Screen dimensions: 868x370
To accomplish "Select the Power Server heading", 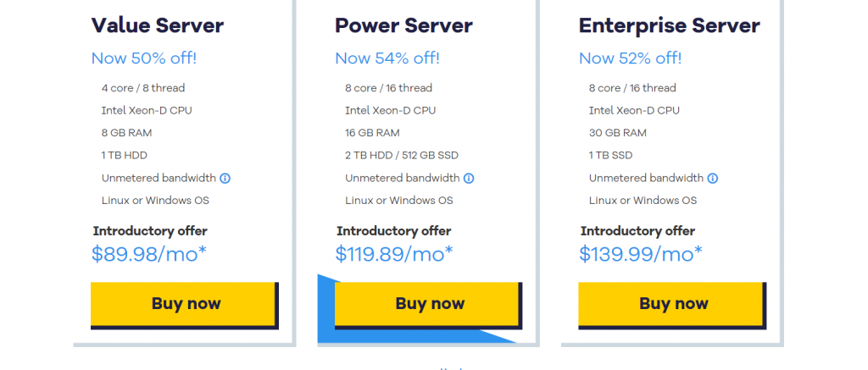I will (x=403, y=25).
